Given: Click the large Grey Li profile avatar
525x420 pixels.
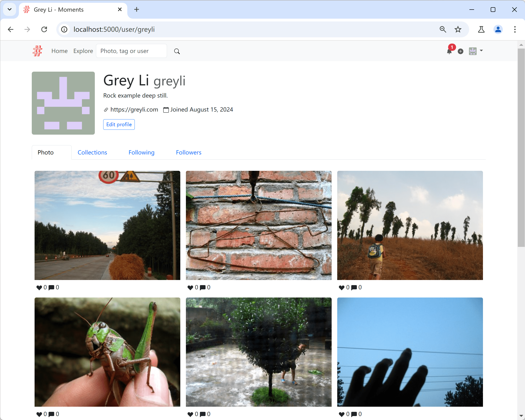Looking at the screenshot, I should pyautogui.click(x=63, y=103).
